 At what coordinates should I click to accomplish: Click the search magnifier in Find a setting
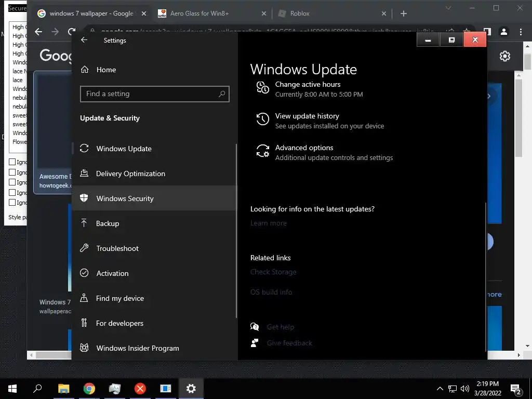(x=221, y=94)
